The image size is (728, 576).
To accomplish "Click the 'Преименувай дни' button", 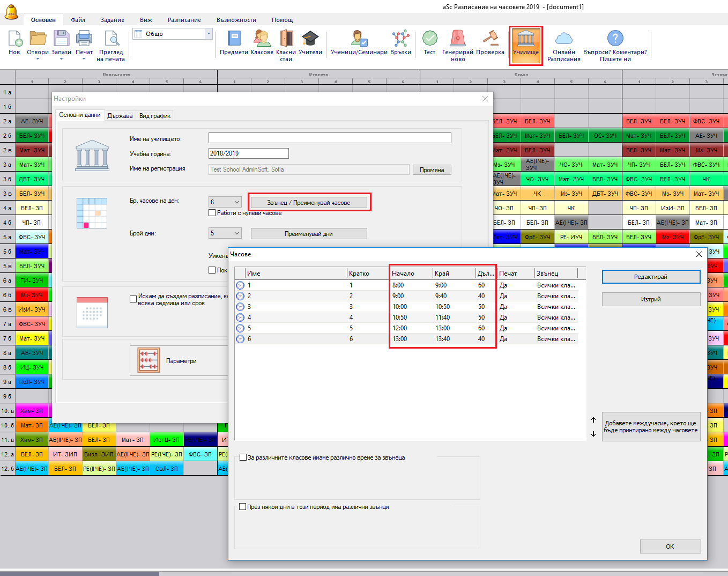I will pos(308,234).
